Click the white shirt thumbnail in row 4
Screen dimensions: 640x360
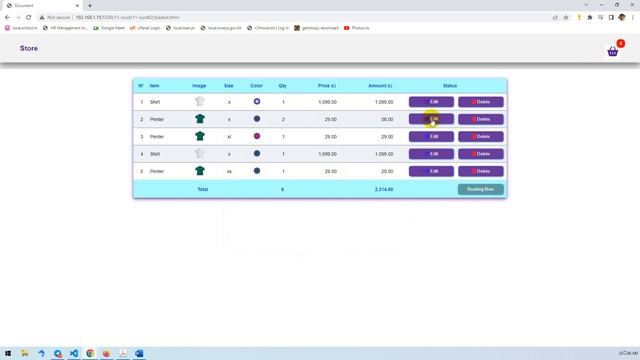(x=200, y=153)
